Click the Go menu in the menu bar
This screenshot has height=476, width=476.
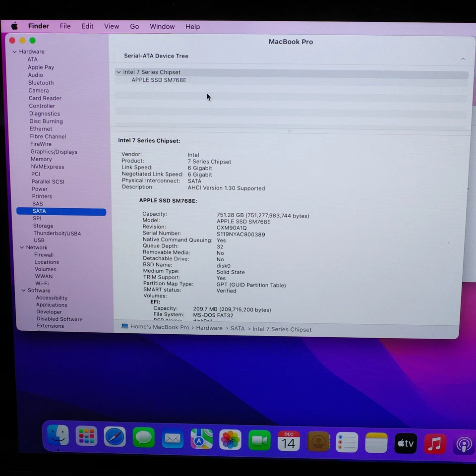(x=134, y=26)
